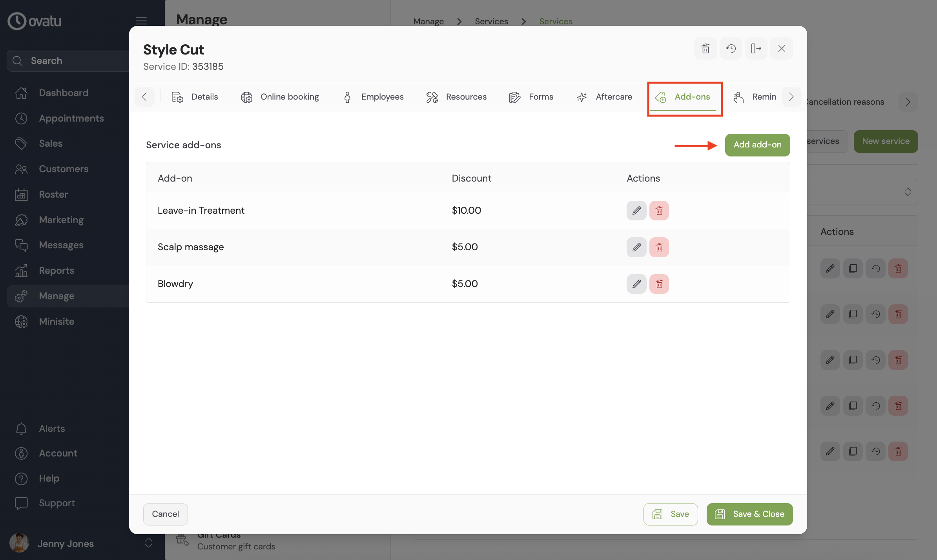Click the pop-out panel icon in header
This screenshot has height=560, width=937.
point(756,49)
